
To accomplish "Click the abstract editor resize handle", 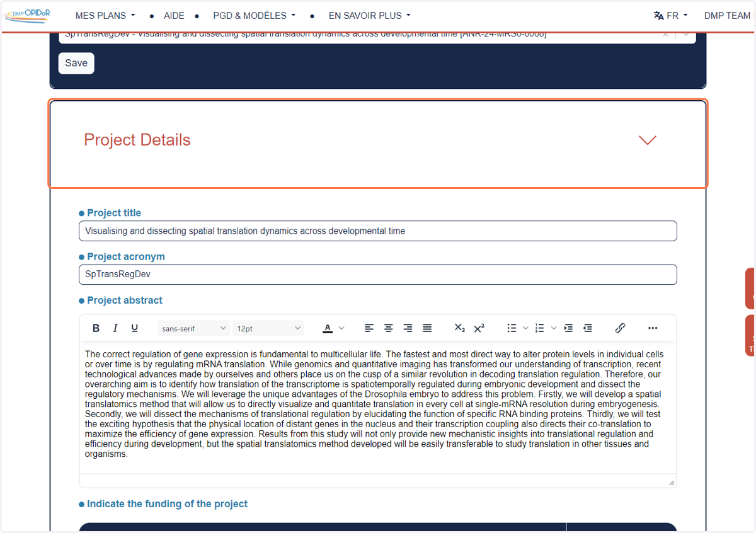I will [672, 482].
